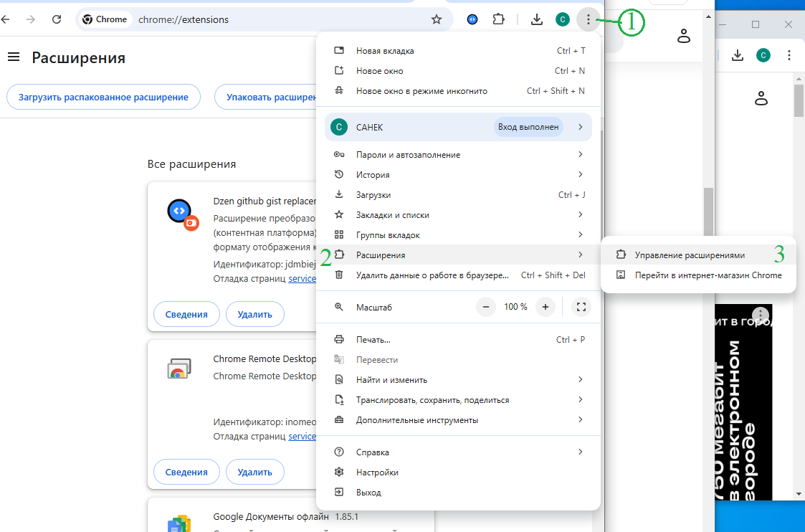Image resolution: width=805 pixels, height=532 pixels.
Task: Expand Дополнительные инструменты submenu
Action: point(459,420)
